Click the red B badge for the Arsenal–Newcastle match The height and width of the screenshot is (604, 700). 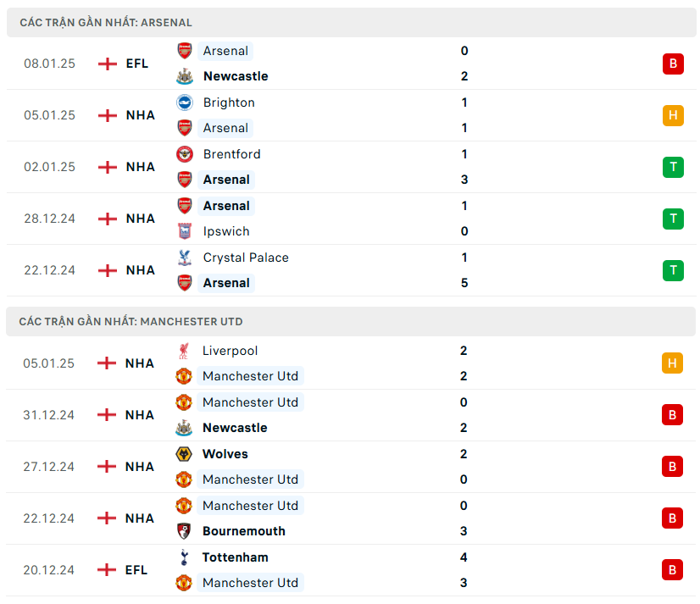tap(673, 64)
